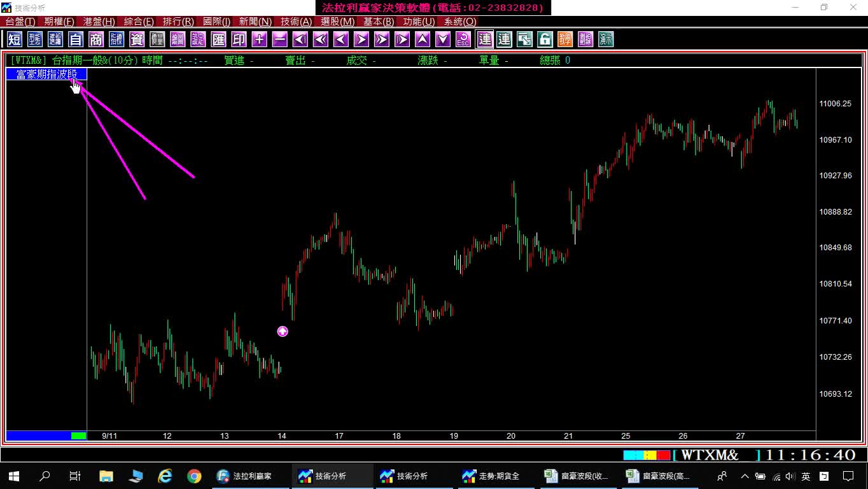Click the 自 (self-select) toolbar icon
The width and height of the screenshot is (868, 489).
[x=76, y=39]
